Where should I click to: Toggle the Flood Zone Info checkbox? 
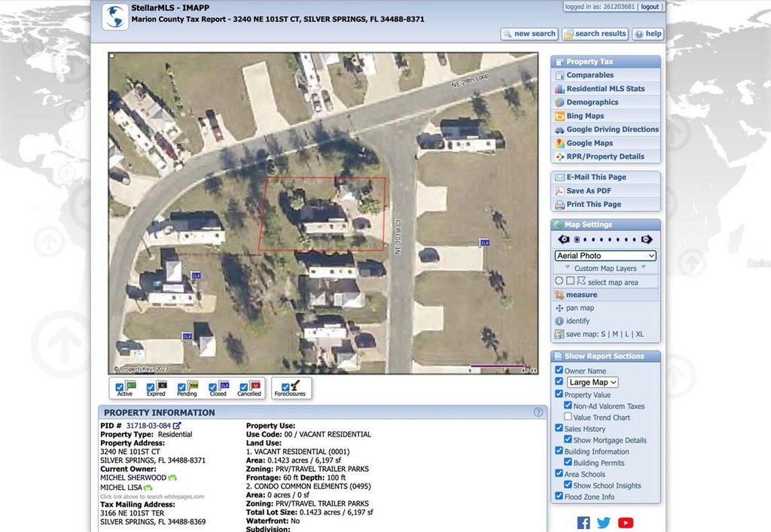pos(559,497)
